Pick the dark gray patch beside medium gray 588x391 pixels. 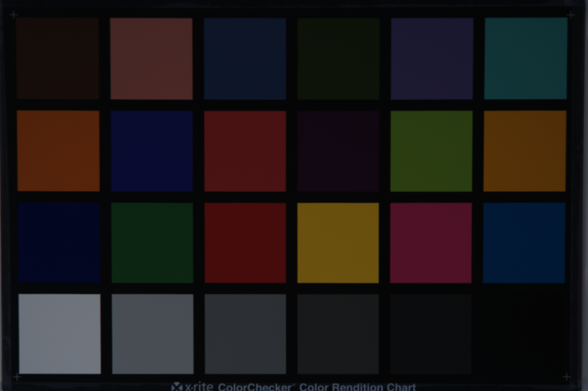coord(338,334)
